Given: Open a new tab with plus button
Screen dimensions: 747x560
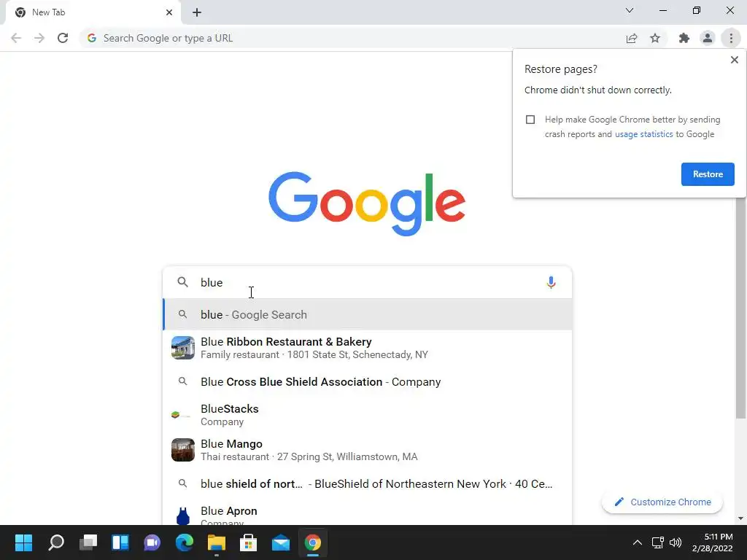Looking at the screenshot, I should pos(197,12).
